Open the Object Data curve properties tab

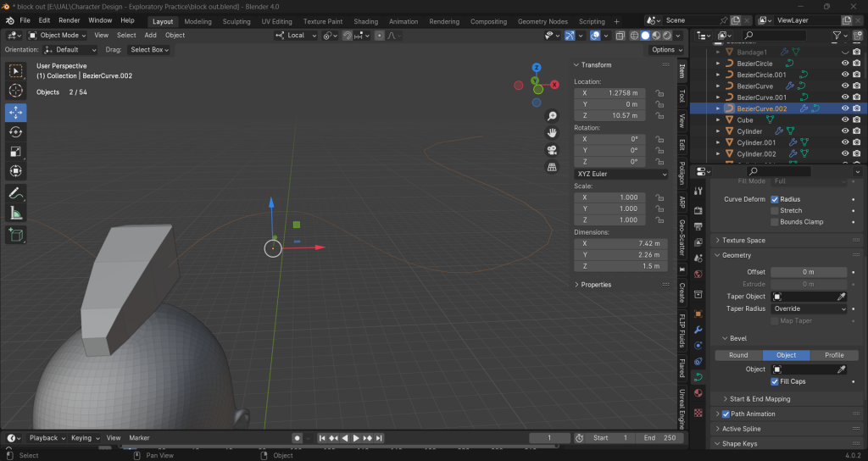[x=698, y=377]
